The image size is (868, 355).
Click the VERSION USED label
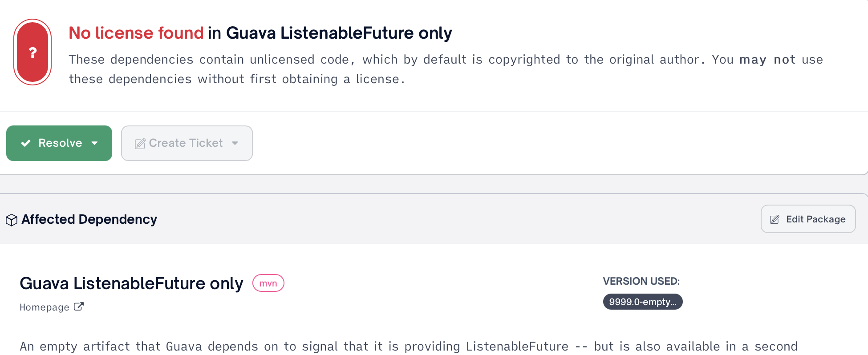pos(641,281)
